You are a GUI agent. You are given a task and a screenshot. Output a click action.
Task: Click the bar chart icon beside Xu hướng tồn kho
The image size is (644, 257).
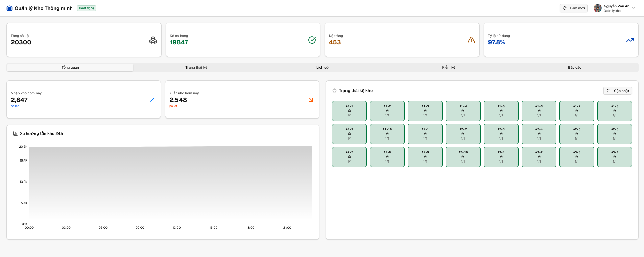pos(15,134)
